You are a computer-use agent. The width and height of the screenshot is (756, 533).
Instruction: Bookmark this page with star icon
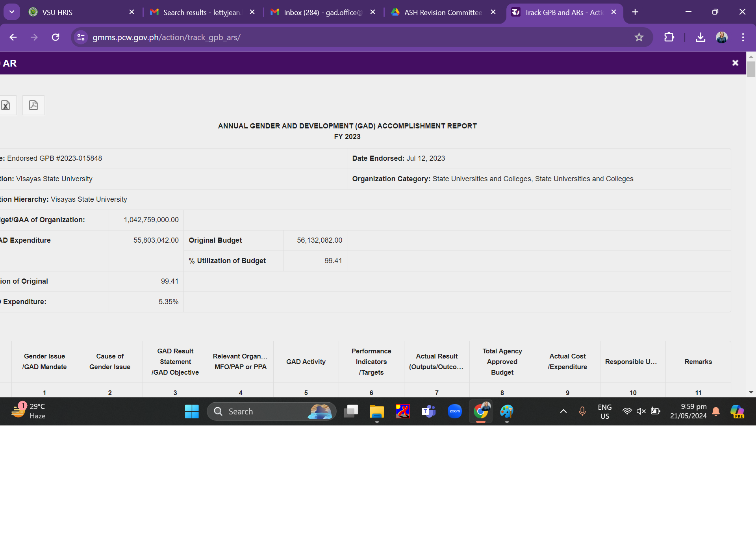click(639, 37)
